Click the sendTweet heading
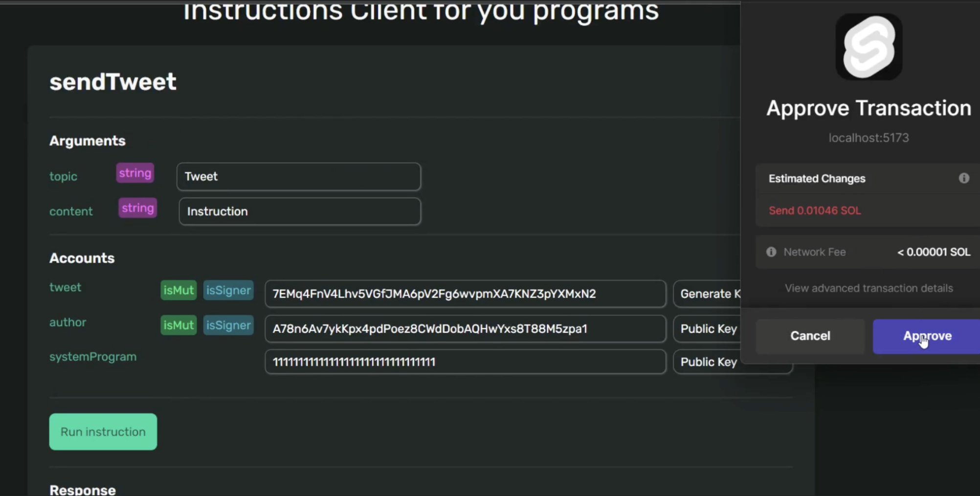This screenshot has height=496, width=980. (113, 82)
